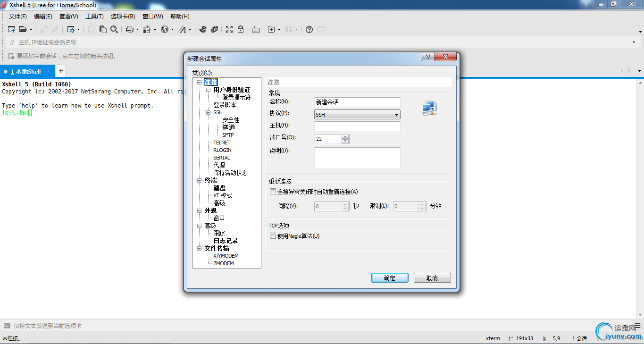Click the Open session folder icon
Screen dimensions: 644x344
tap(23, 29)
